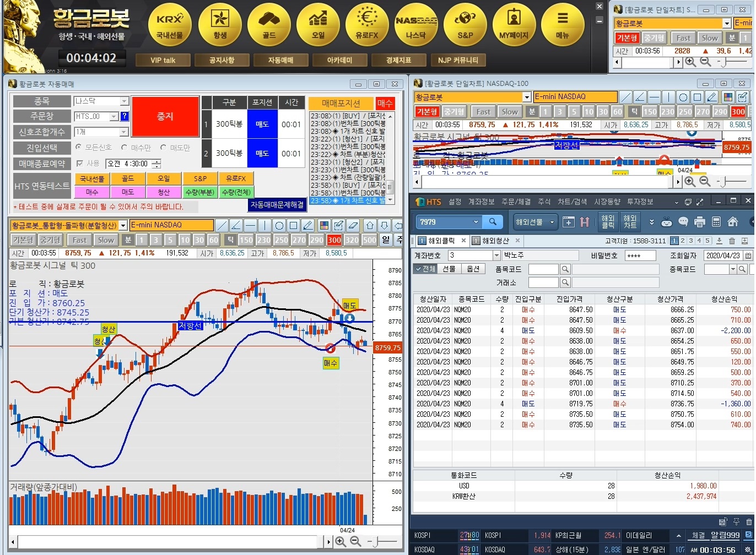Click the HTS robot assistant icon
The width and height of the screenshot is (756, 555).
pyautogui.click(x=667, y=222)
